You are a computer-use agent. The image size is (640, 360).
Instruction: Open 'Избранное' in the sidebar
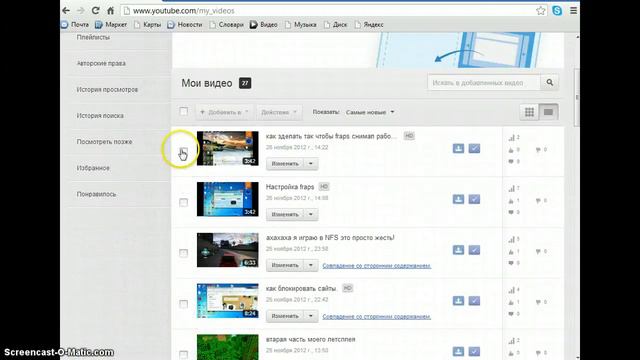tap(93, 168)
